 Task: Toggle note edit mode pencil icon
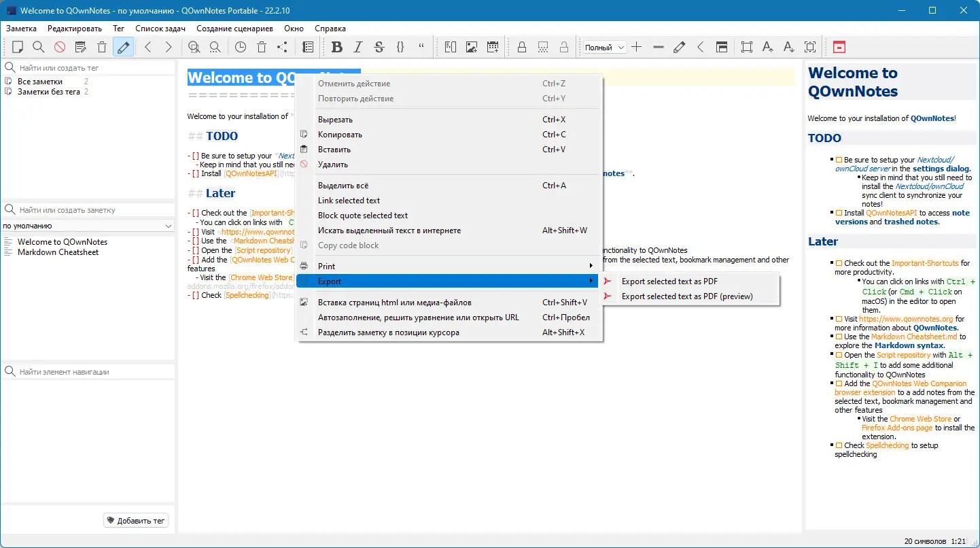point(123,47)
